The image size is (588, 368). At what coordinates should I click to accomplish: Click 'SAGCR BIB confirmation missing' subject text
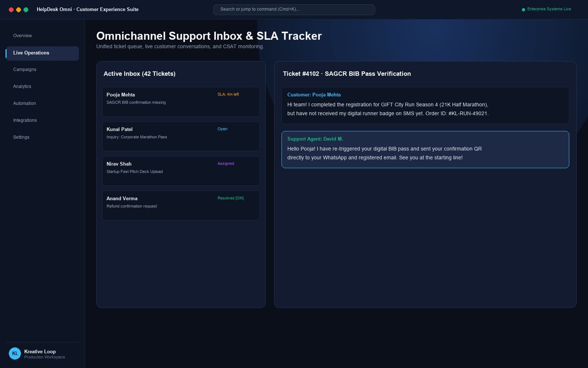pyautogui.click(x=136, y=102)
